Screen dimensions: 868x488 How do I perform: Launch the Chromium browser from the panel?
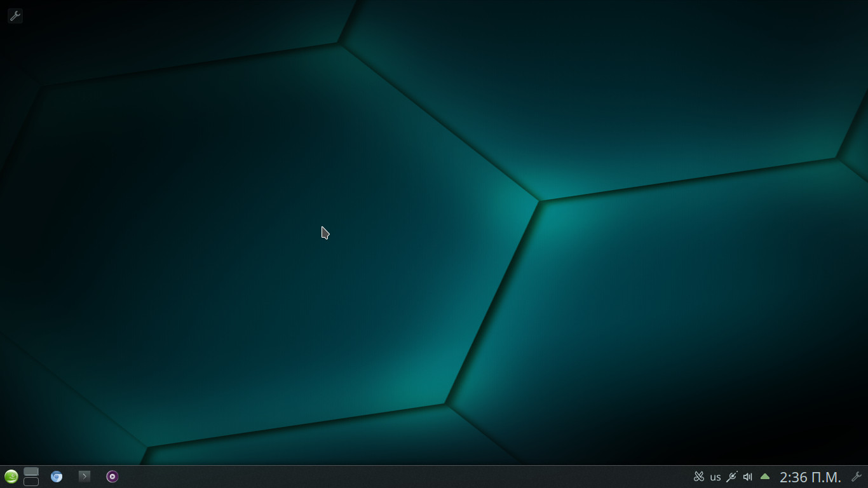57,477
